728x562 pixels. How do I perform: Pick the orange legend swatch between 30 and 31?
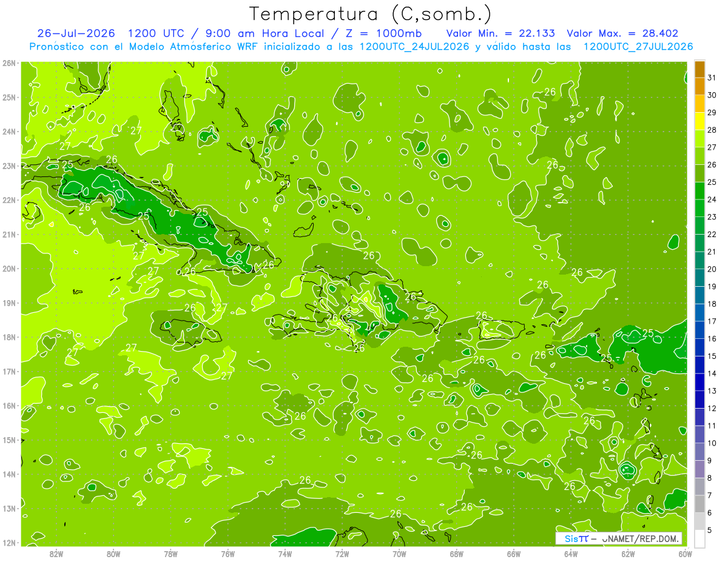(x=699, y=87)
